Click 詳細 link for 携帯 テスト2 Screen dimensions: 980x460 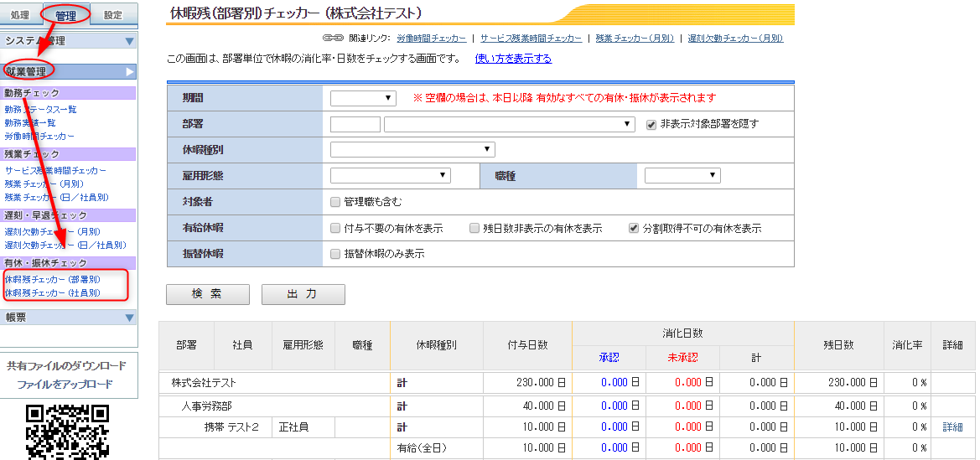click(952, 426)
